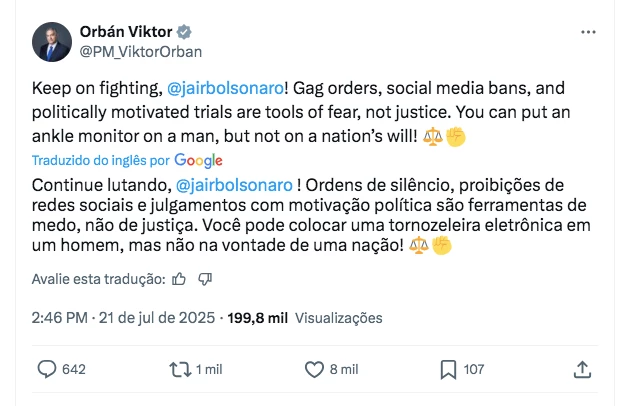Screen dimensions: 620x406
Task: Repost the tweet using the retweet icon
Action: (180, 370)
